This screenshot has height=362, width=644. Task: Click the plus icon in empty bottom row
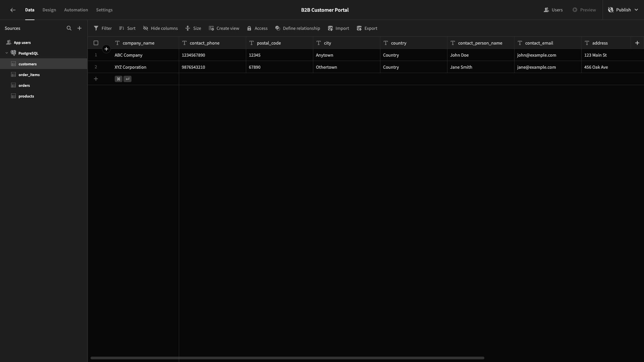pos(96,79)
